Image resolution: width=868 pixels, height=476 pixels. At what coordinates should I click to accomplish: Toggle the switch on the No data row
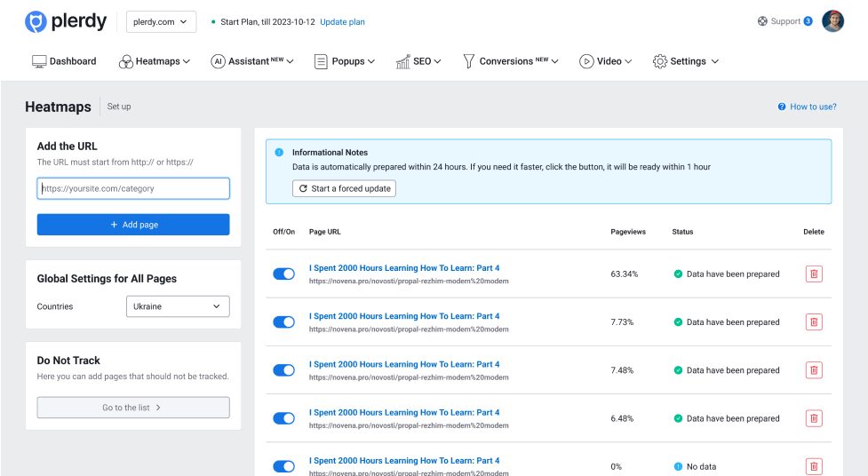pos(283,466)
